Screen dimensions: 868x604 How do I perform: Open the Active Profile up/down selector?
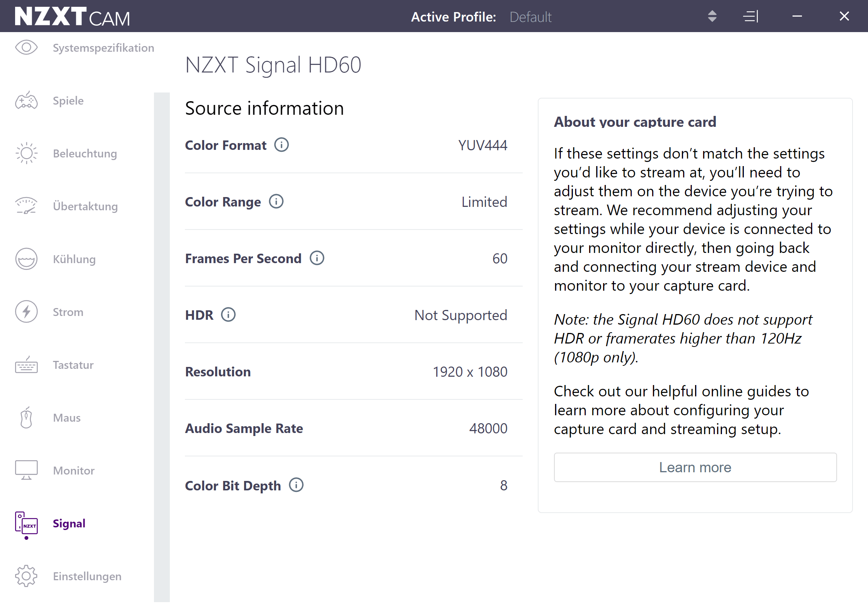pyautogui.click(x=712, y=16)
